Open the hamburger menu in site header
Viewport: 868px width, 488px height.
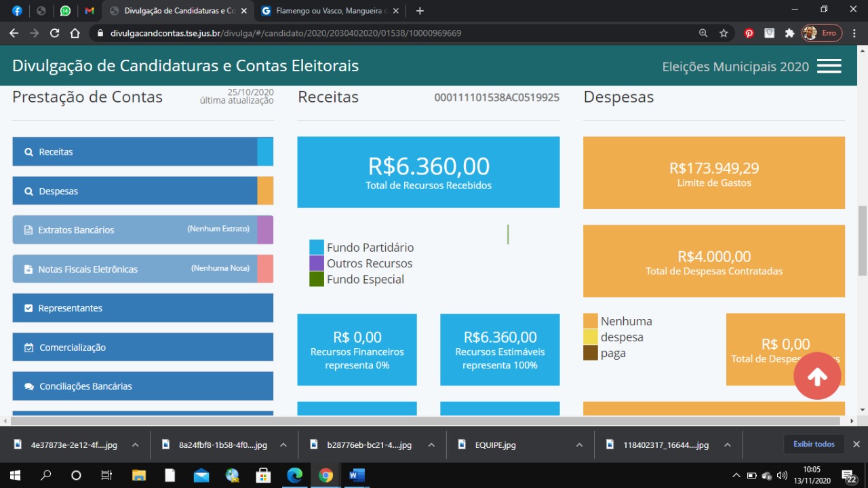point(829,67)
